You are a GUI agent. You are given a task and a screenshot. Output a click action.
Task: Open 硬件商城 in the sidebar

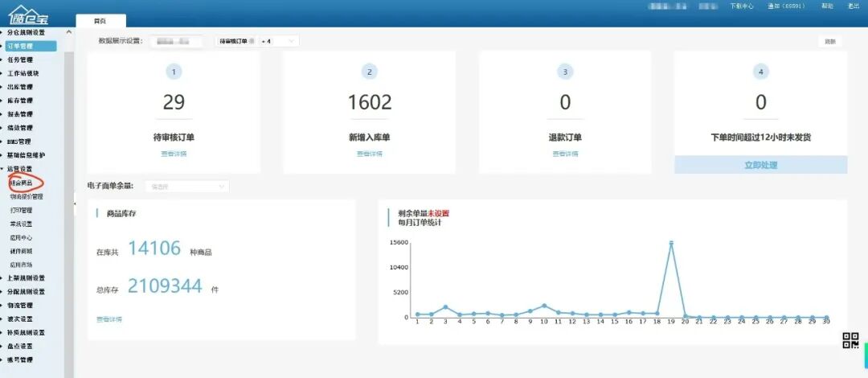coord(21,251)
